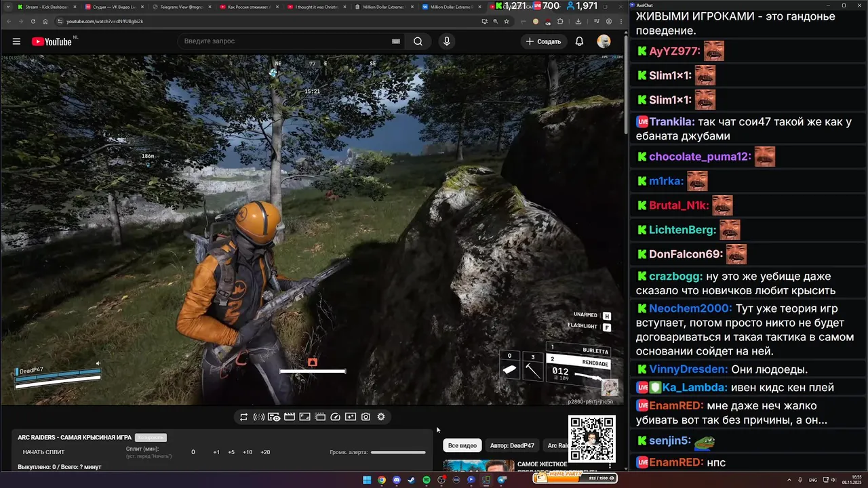Open Telegram from the taskbar
The height and width of the screenshot is (488, 868).
pyautogui.click(x=502, y=480)
